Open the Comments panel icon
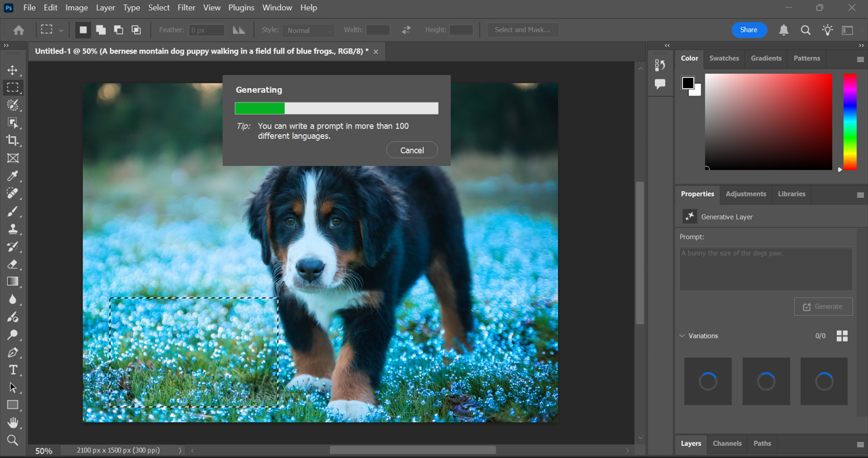Image resolution: width=868 pixels, height=458 pixels. click(660, 84)
